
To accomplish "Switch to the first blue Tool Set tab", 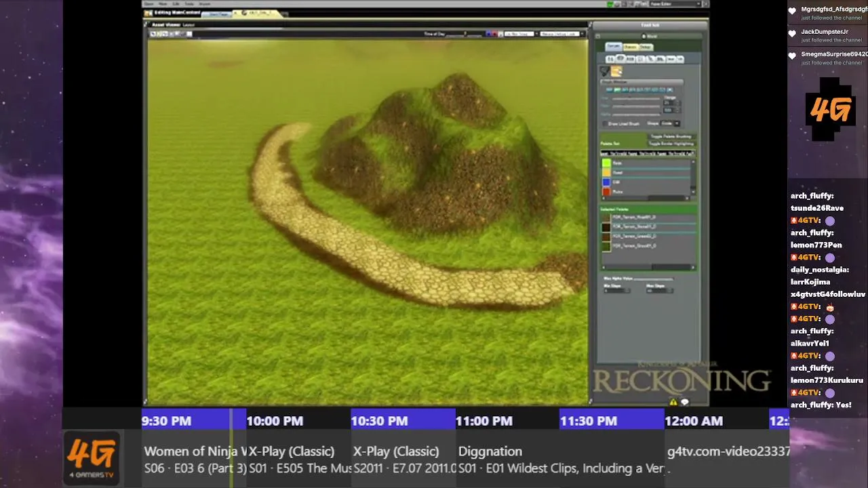I will tap(613, 46).
